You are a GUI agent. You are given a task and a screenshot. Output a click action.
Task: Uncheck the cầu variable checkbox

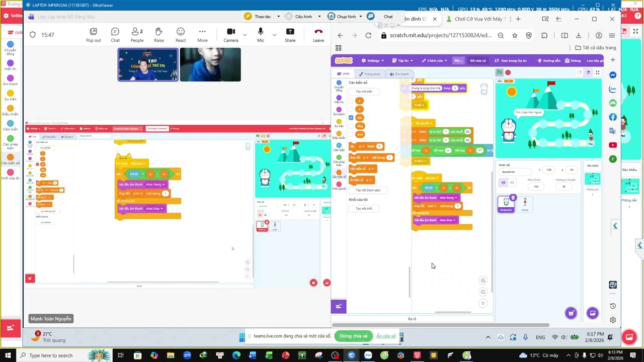click(351, 118)
